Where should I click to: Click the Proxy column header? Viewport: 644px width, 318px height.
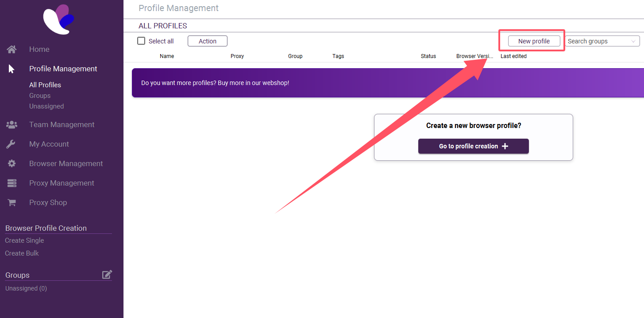point(237,56)
